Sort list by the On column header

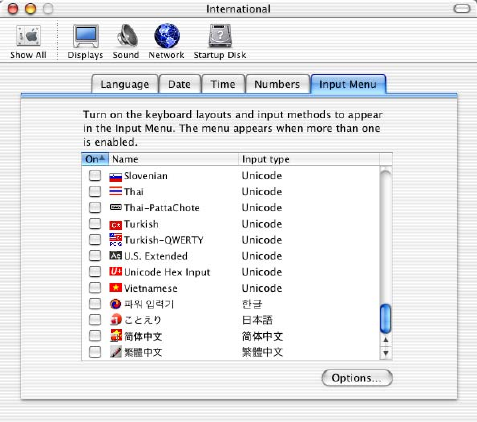[x=95, y=159]
